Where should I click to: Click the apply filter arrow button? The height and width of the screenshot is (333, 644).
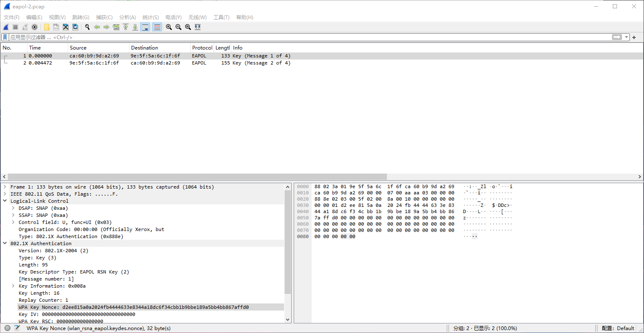click(x=617, y=37)
